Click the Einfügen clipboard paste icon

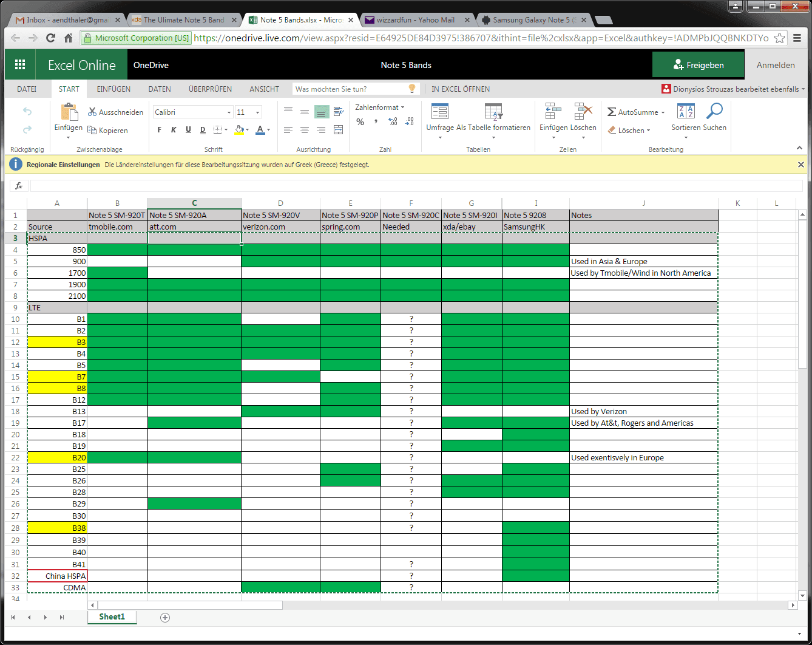[x=69, y=112]
